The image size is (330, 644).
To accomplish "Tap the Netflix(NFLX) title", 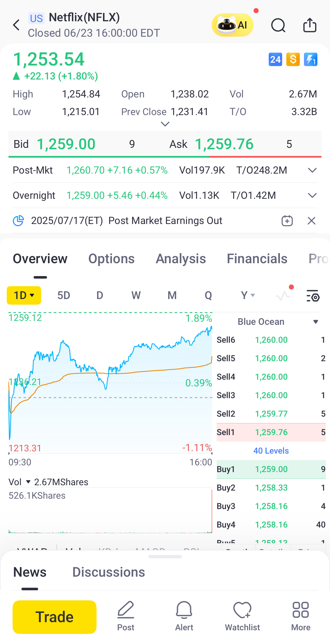I will pos(84,17).
